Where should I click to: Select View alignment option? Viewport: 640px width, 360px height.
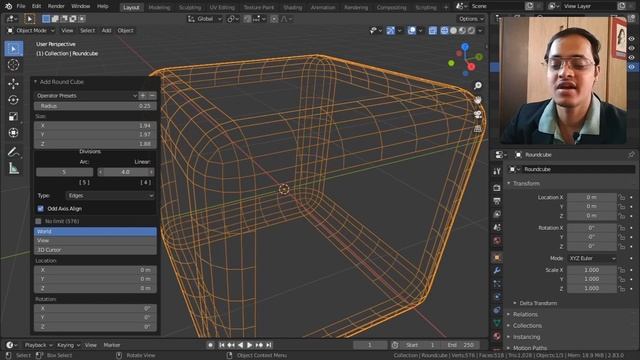tap(95, 240)
